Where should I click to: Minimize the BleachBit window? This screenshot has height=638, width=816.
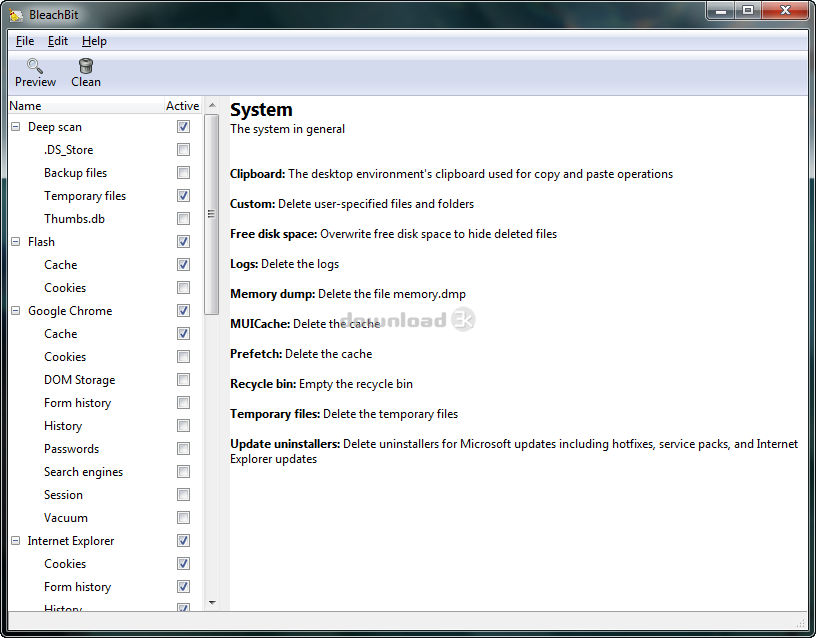[721, 11]
